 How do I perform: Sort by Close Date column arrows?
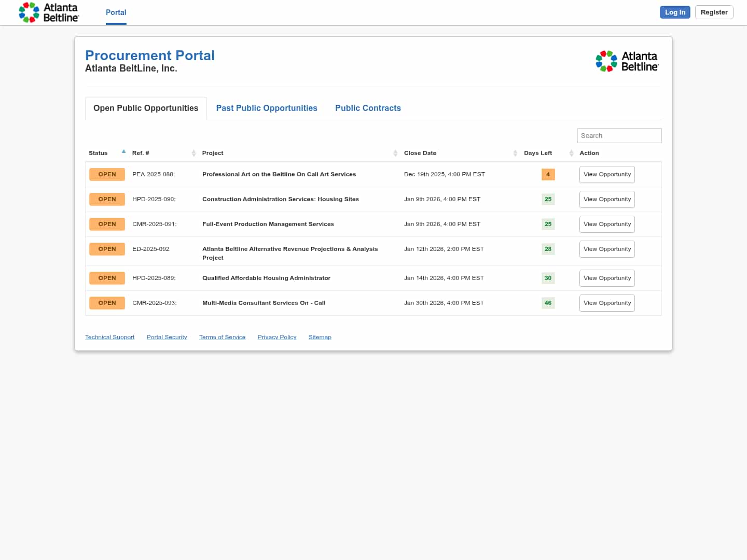[x=515, y=153]
